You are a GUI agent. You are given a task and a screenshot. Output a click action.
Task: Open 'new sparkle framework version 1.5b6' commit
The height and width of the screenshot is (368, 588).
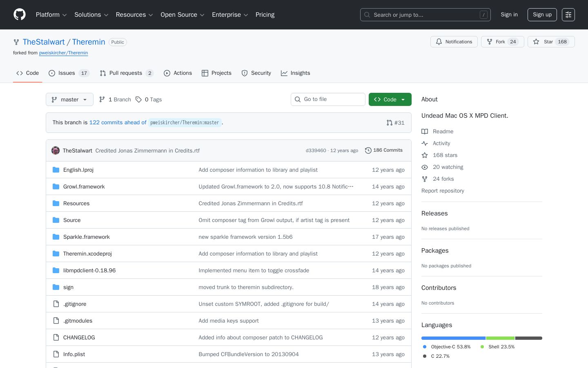(x=245, y=237)
